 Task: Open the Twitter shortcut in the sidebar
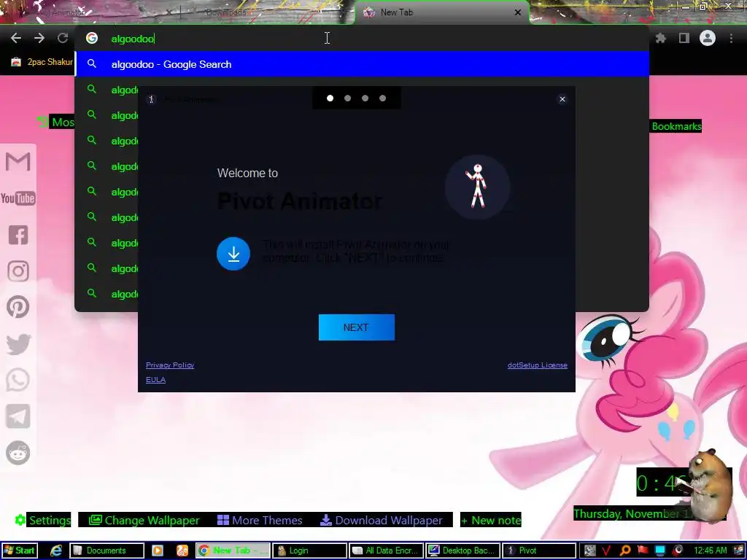click(x=18, y=344)
